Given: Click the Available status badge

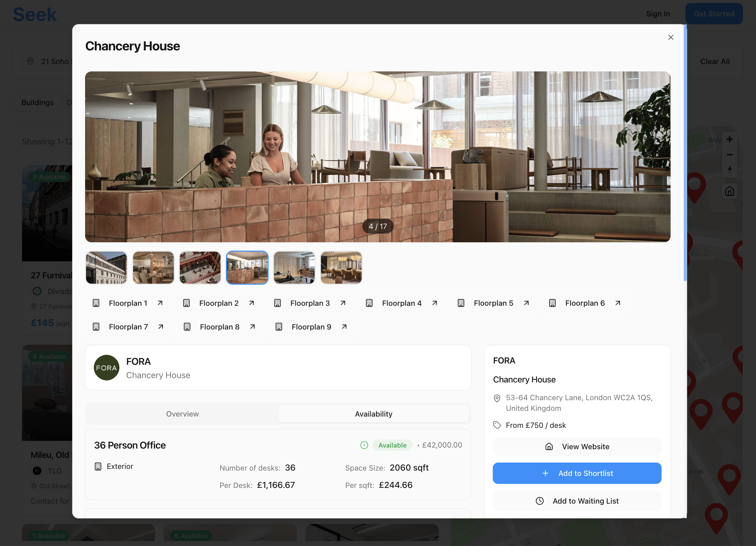Looking at the screenshot, I should tap(392, 445).
